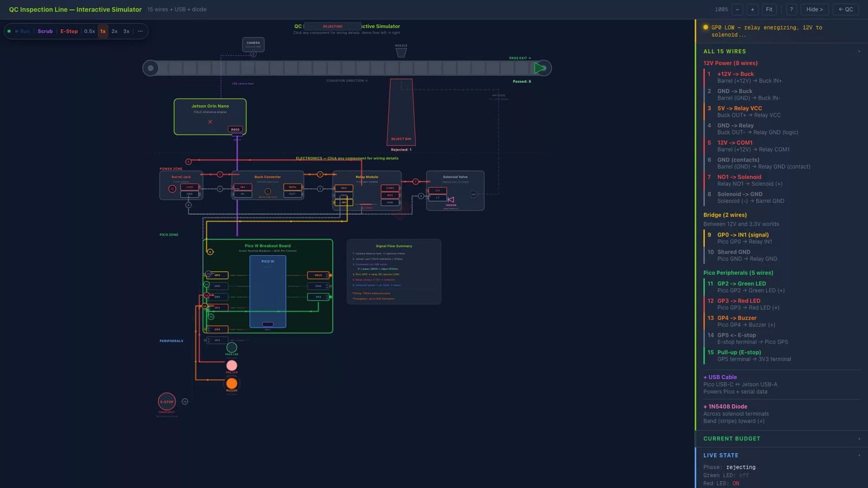Select 3x simulation speed
Image resolution: width=868 pixels, height=488 pixels.
click(x=126, y=31)
